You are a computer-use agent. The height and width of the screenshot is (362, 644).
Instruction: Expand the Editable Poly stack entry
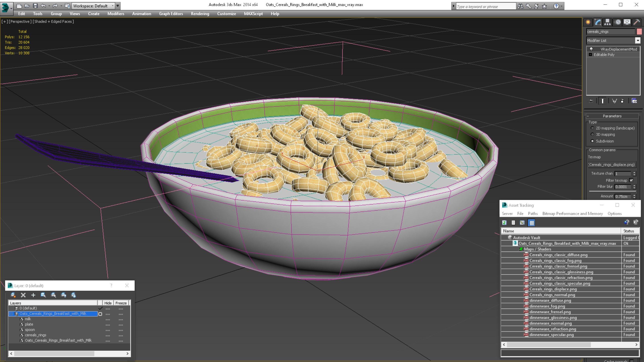coord(591,55)
